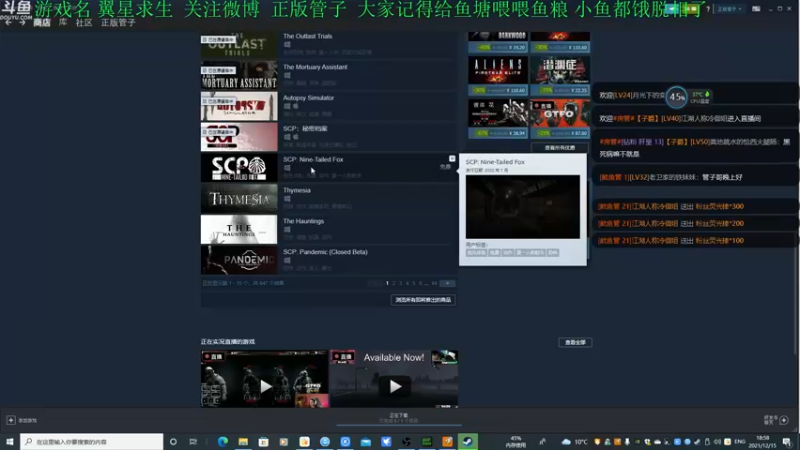Click the next page arrow in pagination

447,283
